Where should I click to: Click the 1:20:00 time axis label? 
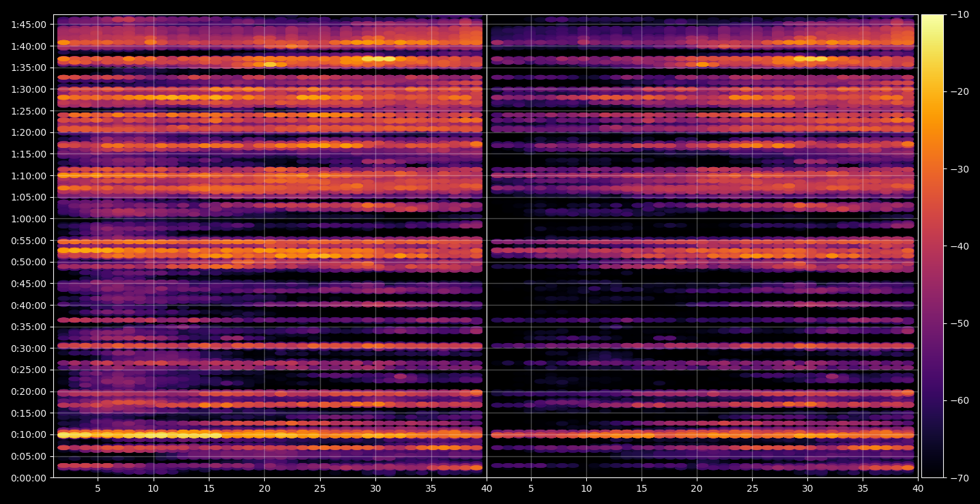tap(29, 132)
